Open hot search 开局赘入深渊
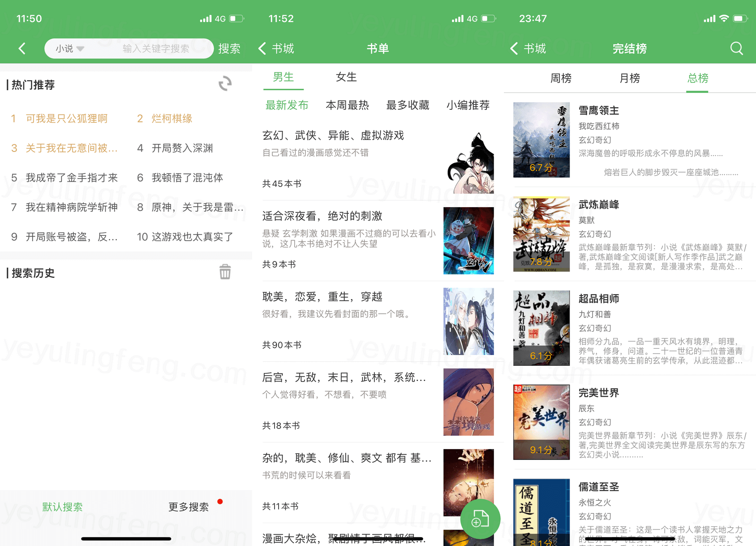Viewport: 756px width, 546px height. [x=182, y=148]
